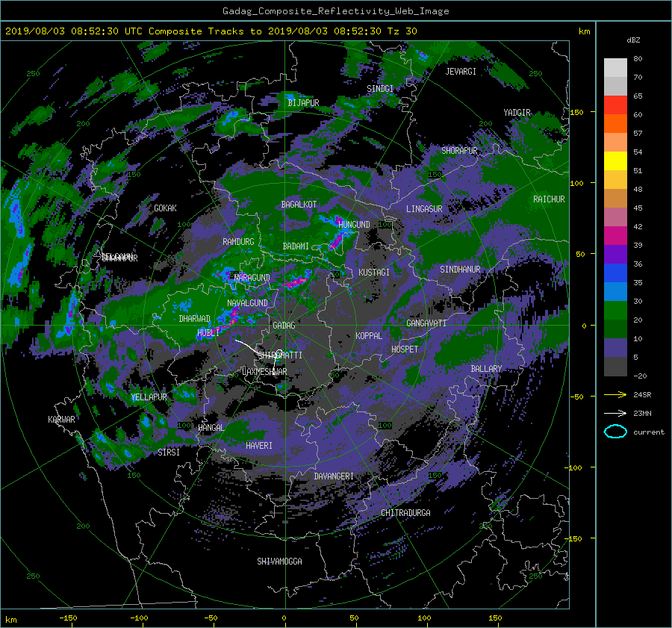This screenshot has height=628, width=672.
Task: Click the DAVANGERI city label
Action: tap(334, 476)
